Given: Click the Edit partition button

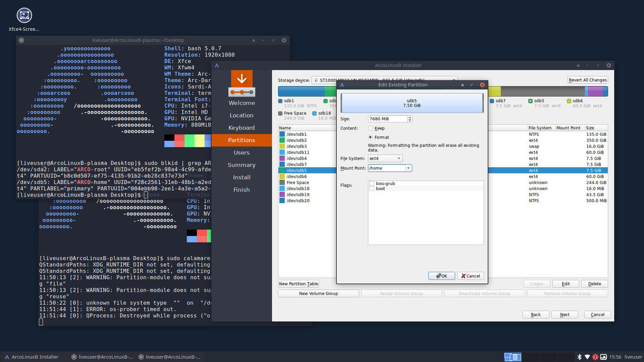Looking at the screenshot, I should coord(566,284).
